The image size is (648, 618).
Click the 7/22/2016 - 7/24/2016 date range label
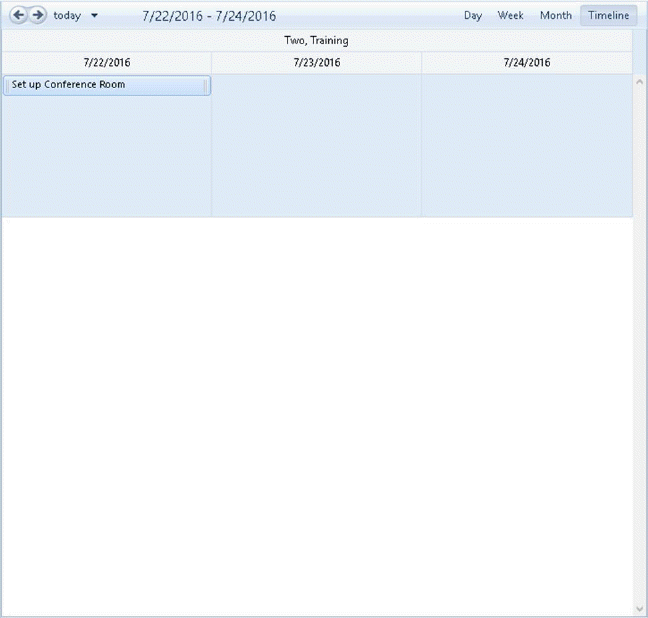pos(209,16)
